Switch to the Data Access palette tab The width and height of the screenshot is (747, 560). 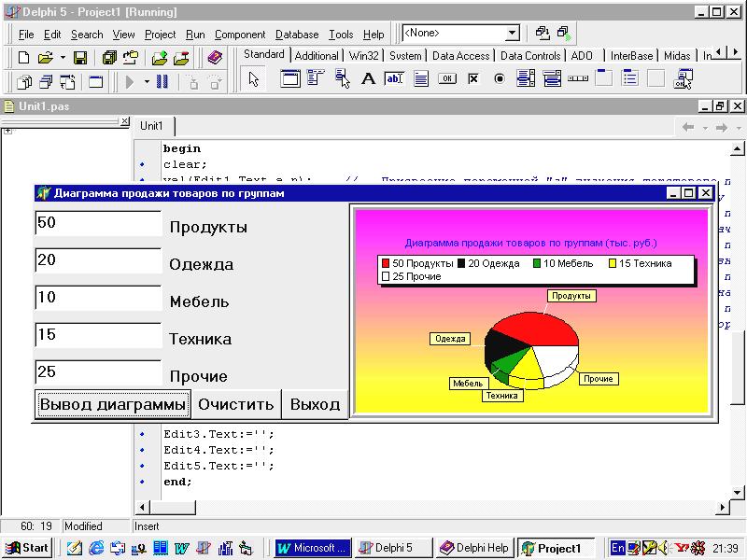460,56
